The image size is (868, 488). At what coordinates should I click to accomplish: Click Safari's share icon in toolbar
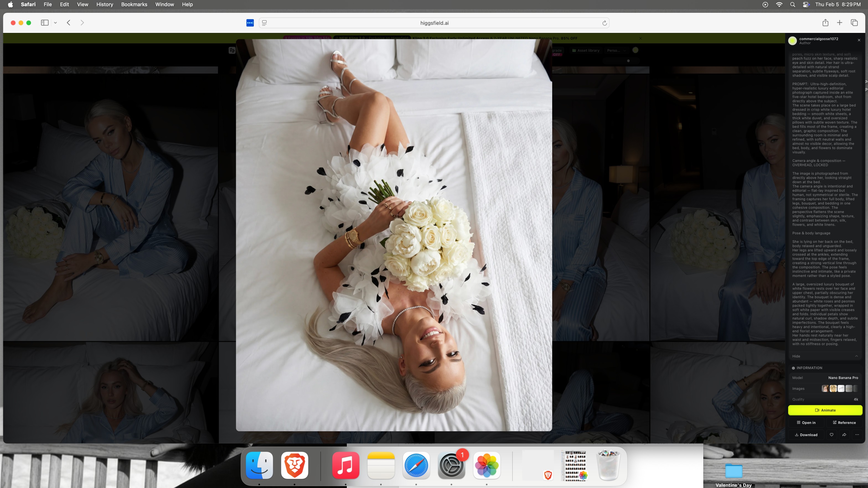(x=825, y=23)
